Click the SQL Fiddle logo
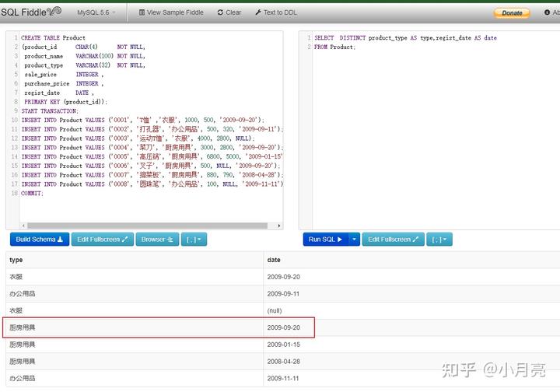Viewport: 560px width, 392px height. click(x=31, y=12)
